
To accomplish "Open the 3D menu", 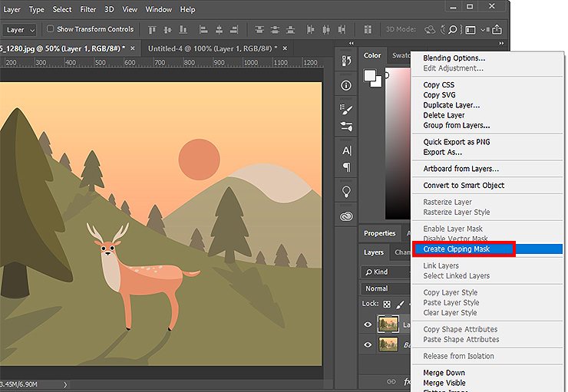I will [x=109, y=10].
